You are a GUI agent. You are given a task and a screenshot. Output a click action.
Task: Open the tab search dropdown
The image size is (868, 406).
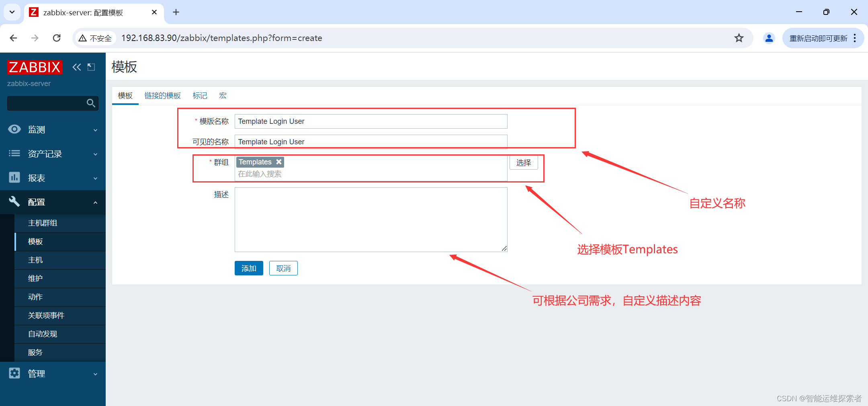pos(12,12)
